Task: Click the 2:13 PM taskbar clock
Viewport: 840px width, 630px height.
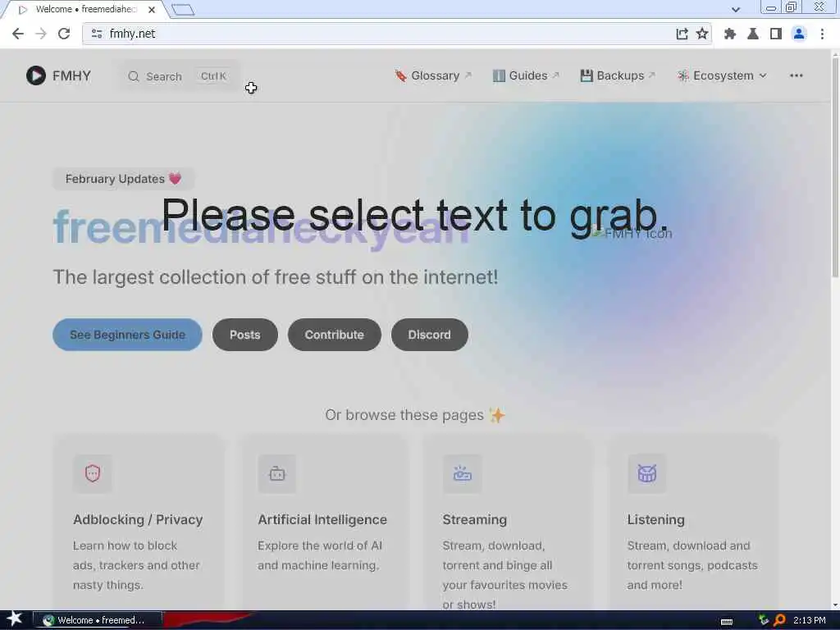Action: point(810,620)
